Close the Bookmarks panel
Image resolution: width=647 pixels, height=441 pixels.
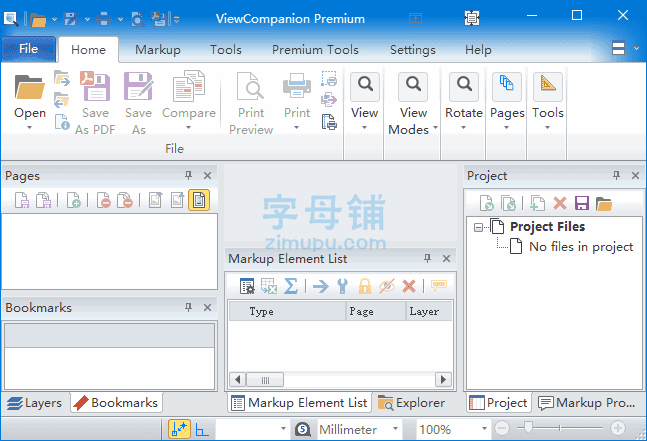click(x=208, y=307)
